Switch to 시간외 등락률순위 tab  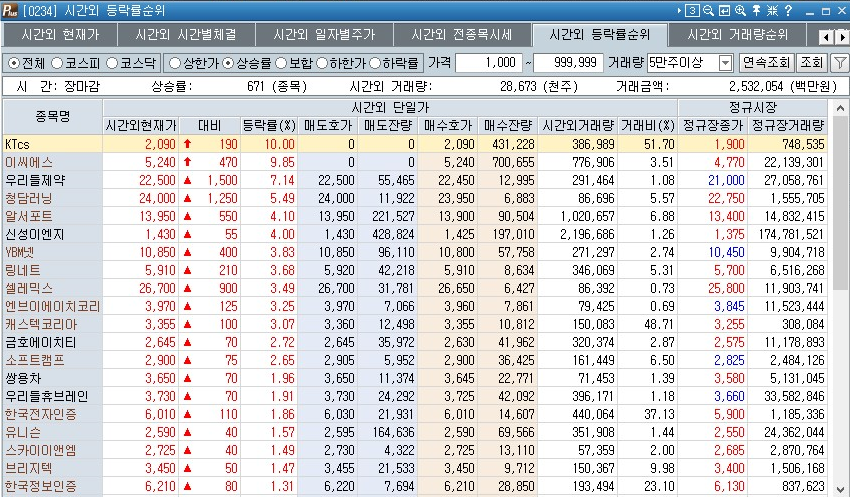600,35
